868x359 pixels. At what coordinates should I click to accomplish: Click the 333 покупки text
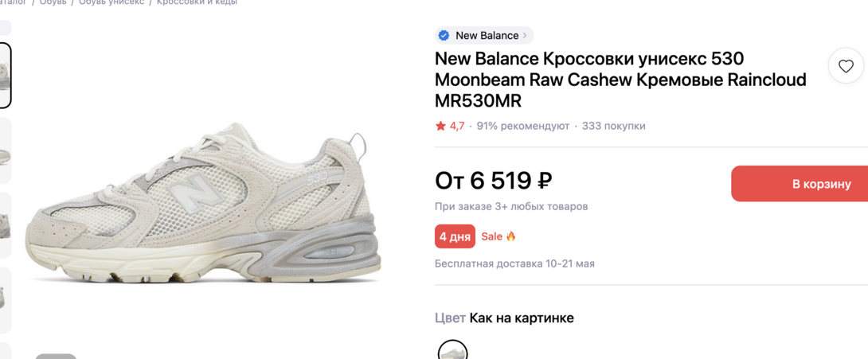pos(613,126)
